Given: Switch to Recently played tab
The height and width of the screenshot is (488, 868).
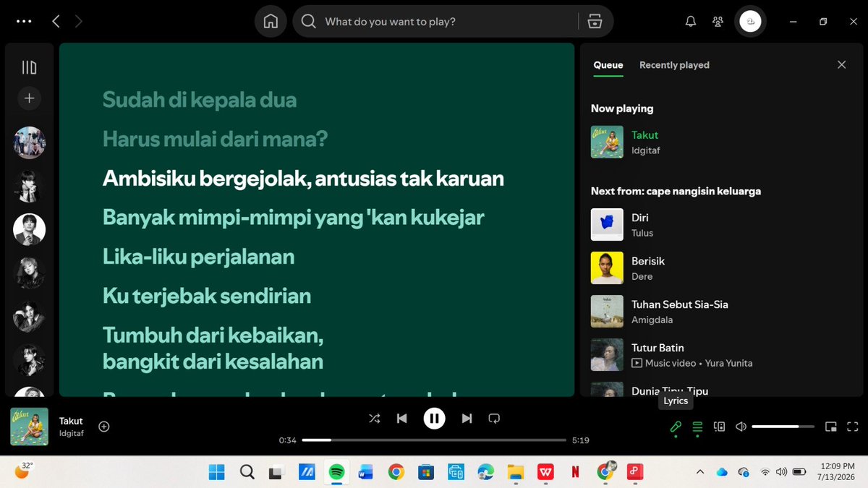Looking at the screenshot, I should pyautogui.click(x=674, y=65).
